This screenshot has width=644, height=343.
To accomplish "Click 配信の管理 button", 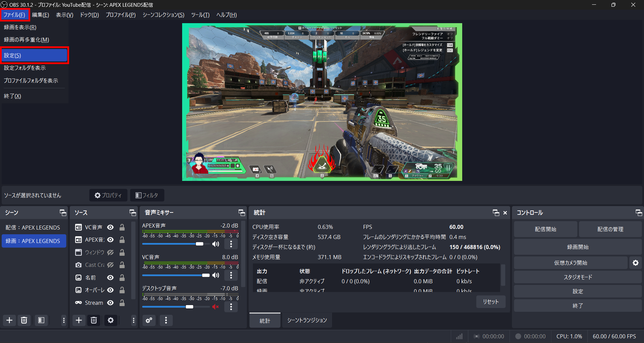I will point(610,229).
